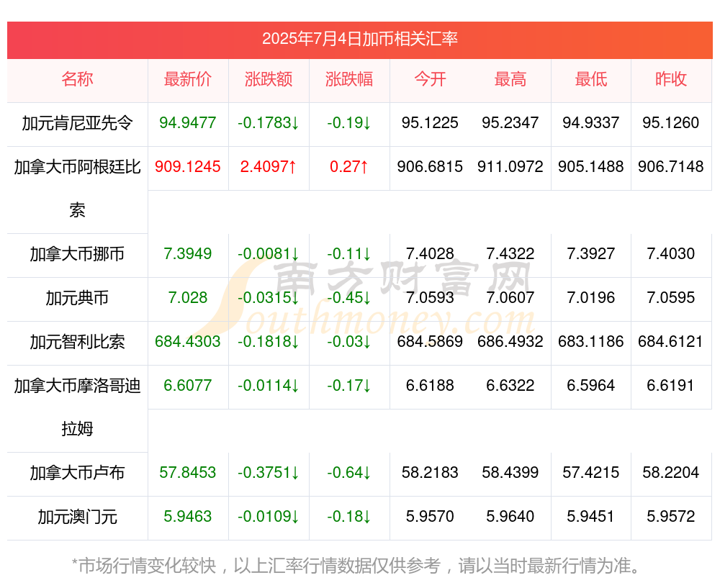
Task: Click latest price 5.9463
Action: pyautogui.click(x=187, y=517)
